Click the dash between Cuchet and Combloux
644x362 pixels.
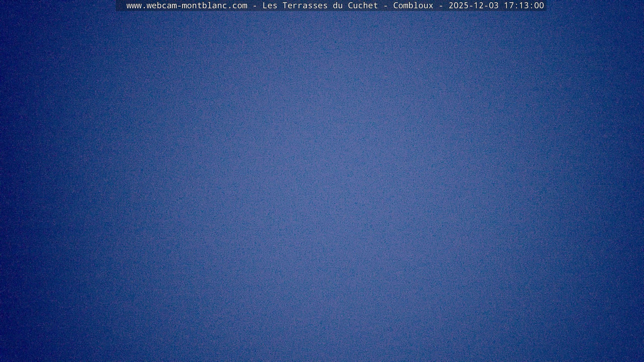tap(385, 6)
